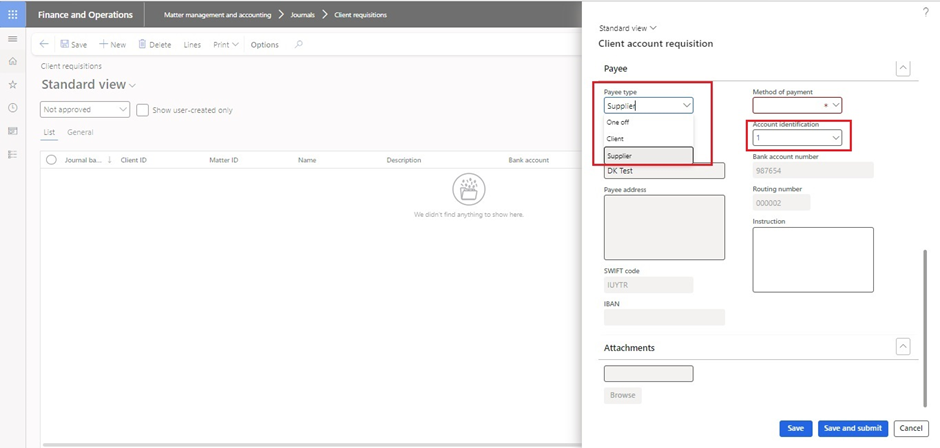
Task: Click Save and submit button
Action: click(x=852, y=428)
